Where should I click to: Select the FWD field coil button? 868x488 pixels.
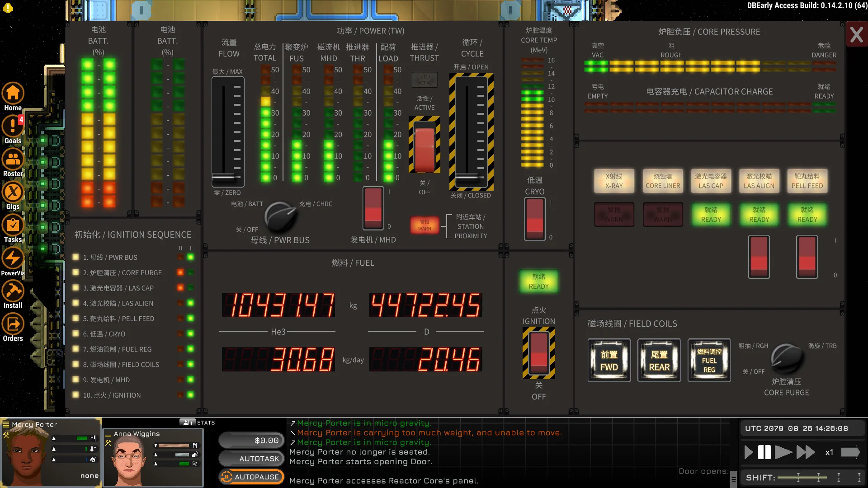click(609, 361)
